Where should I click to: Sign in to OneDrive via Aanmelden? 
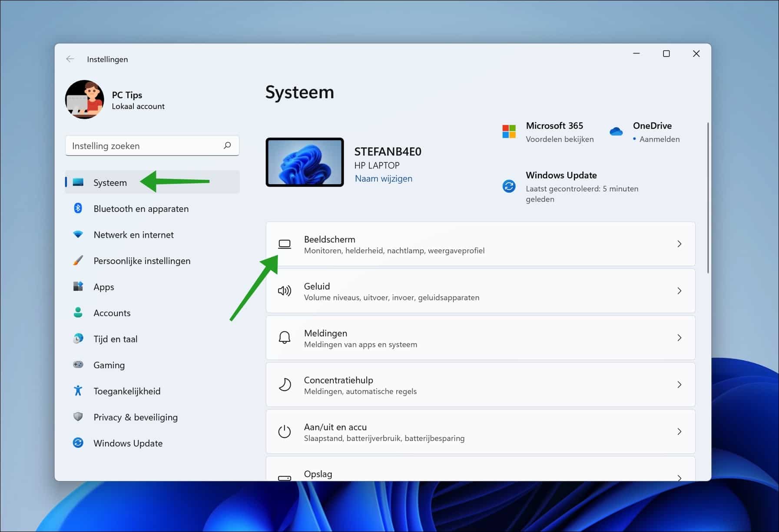tap(660, 139)
